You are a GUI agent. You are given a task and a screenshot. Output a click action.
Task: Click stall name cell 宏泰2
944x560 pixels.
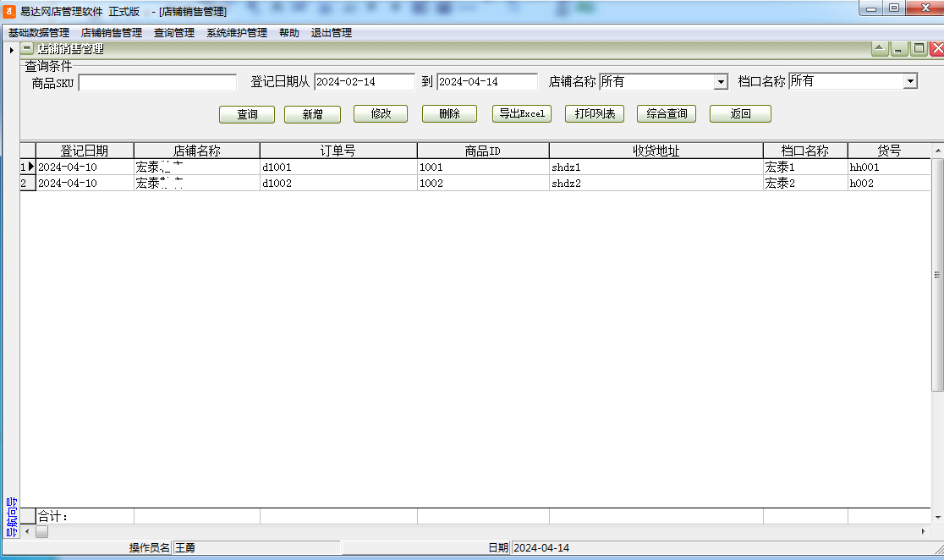coord(805,183)
